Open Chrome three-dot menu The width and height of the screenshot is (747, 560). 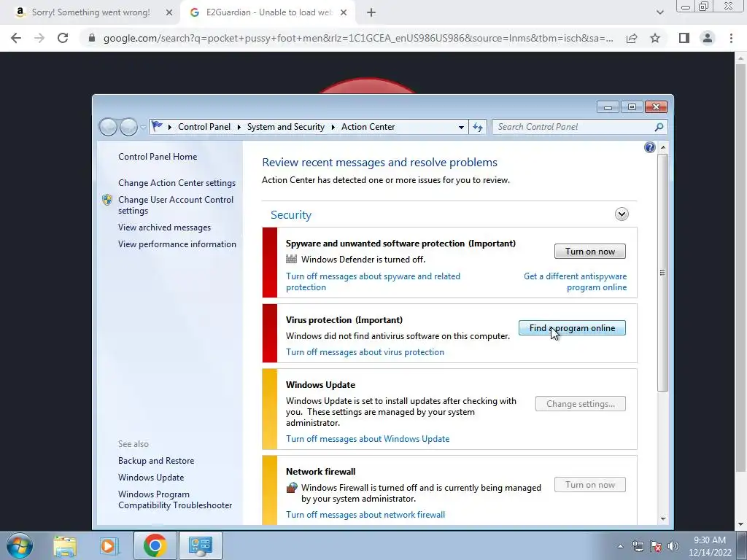click(731, 38)
